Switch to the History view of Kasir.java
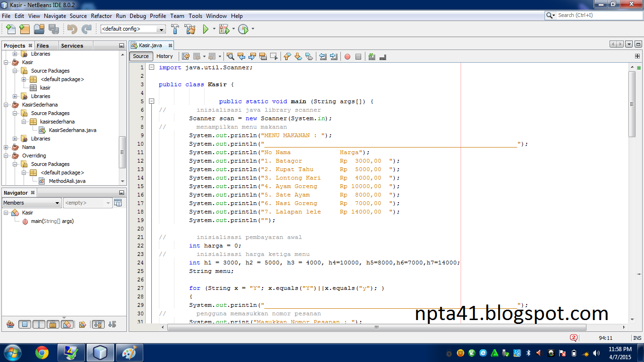The height and width of the screenshot is (362, 644). click(165, 56)
